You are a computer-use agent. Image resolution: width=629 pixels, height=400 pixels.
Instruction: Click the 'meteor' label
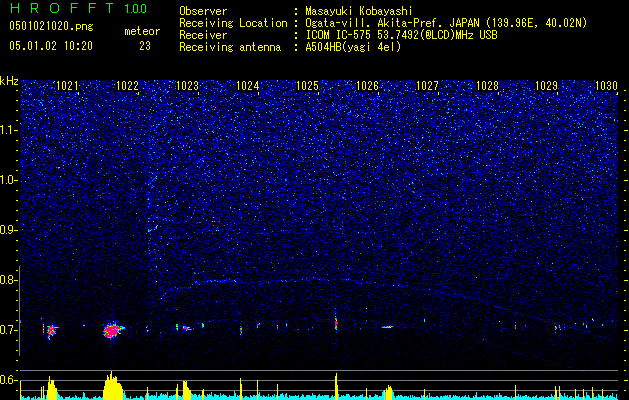click(x=142, y=31)
